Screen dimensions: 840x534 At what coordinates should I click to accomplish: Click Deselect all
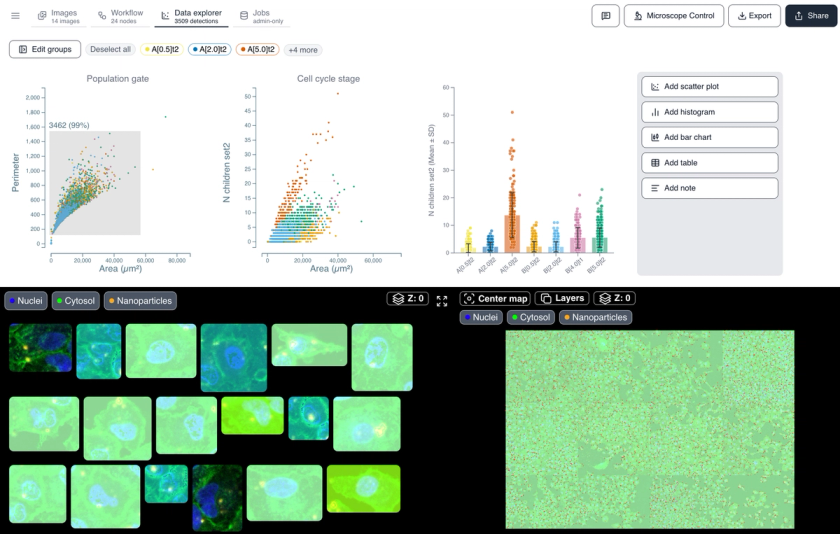[x=110, y=49]
